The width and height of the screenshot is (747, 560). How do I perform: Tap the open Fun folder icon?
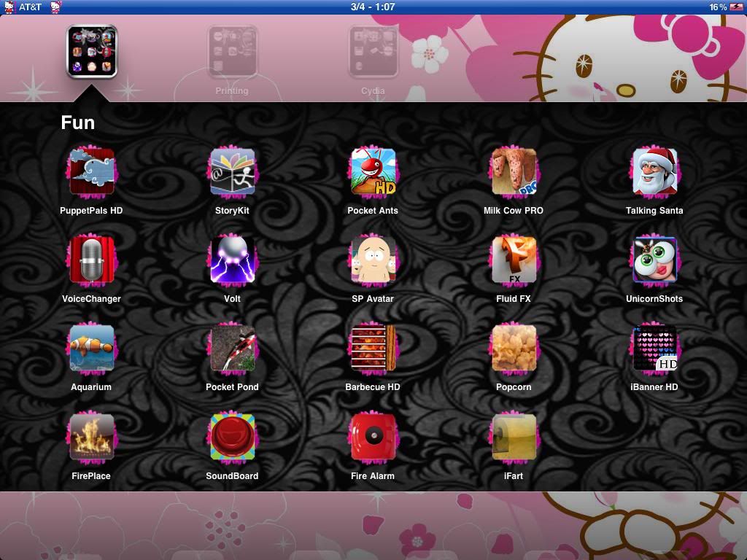(x=91, y=52)
